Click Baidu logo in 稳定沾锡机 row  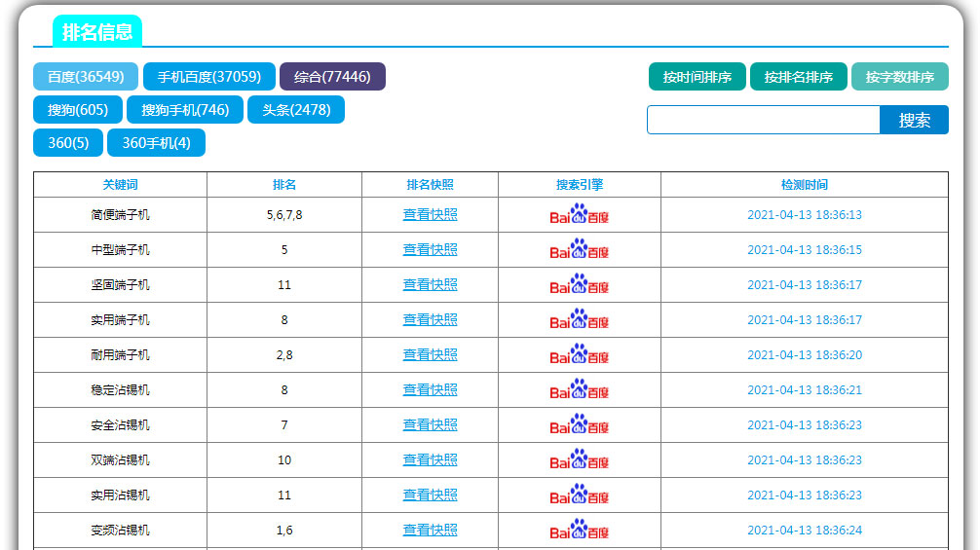point(579,389)
